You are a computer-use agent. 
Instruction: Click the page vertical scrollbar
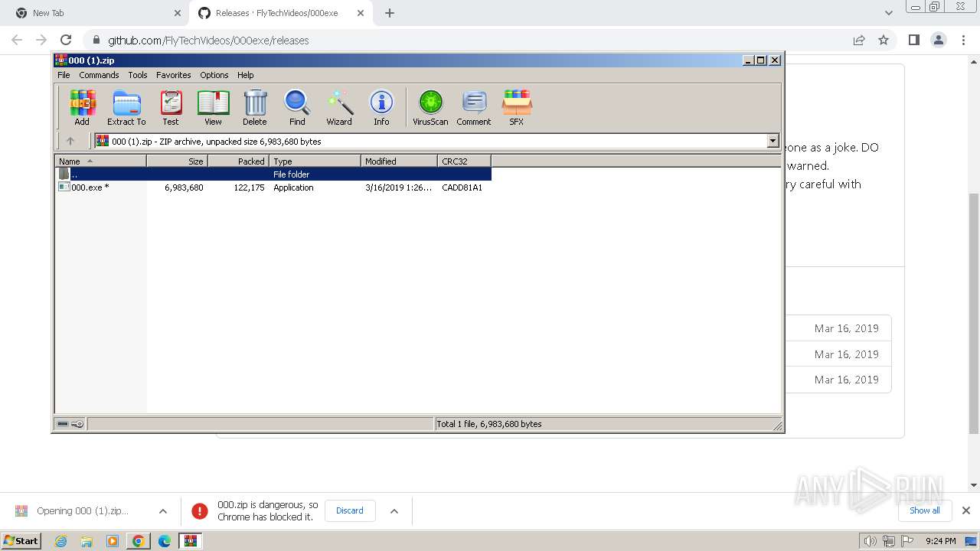coord(974,314)
